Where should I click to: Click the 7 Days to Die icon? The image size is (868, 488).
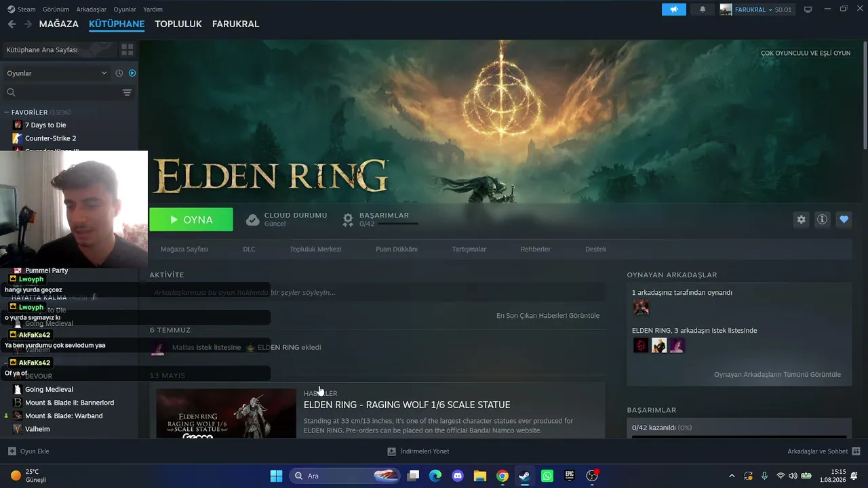[x=18, y=125]
